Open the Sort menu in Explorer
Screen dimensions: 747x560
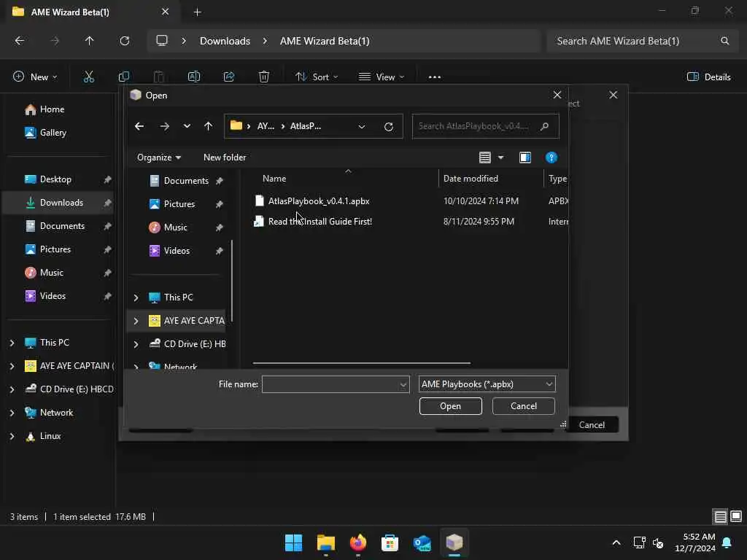point(317,77)
